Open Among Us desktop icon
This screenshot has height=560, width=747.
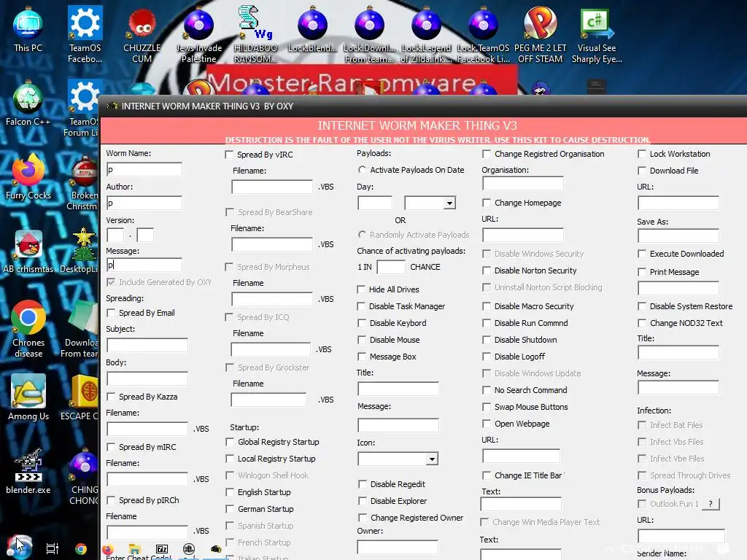click(x=28, y=397)
